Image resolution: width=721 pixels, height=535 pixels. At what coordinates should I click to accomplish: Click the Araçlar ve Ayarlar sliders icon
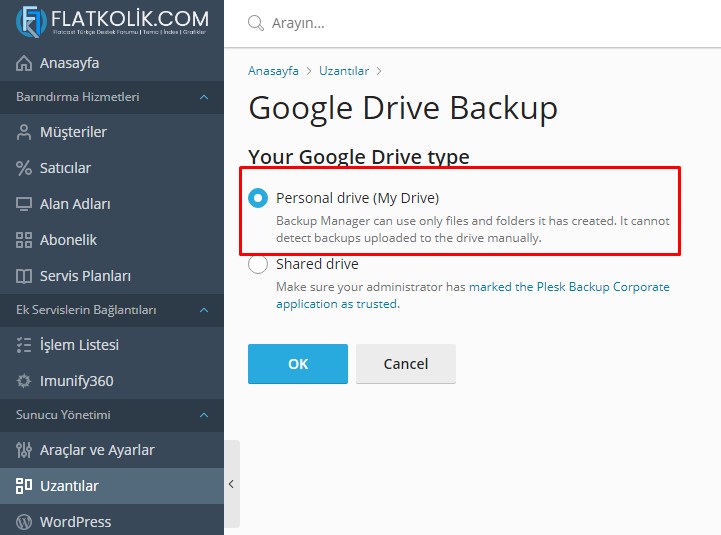coord(24,450)
